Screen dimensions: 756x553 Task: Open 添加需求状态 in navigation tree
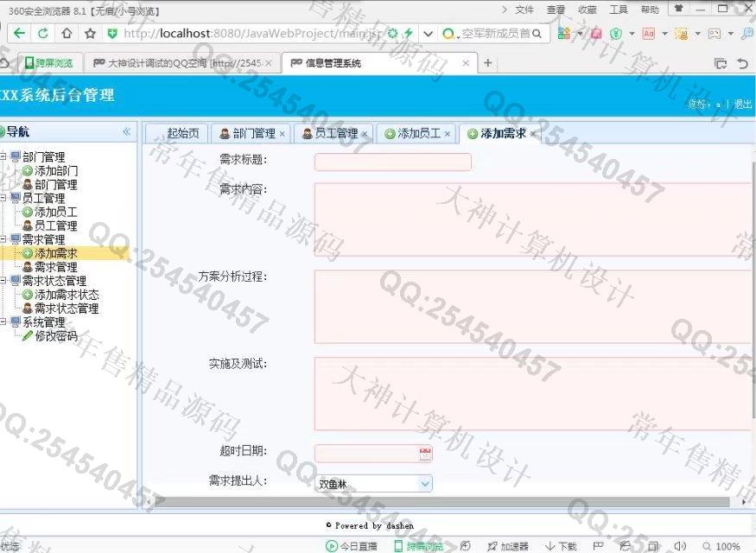click(x=67, y=294)
